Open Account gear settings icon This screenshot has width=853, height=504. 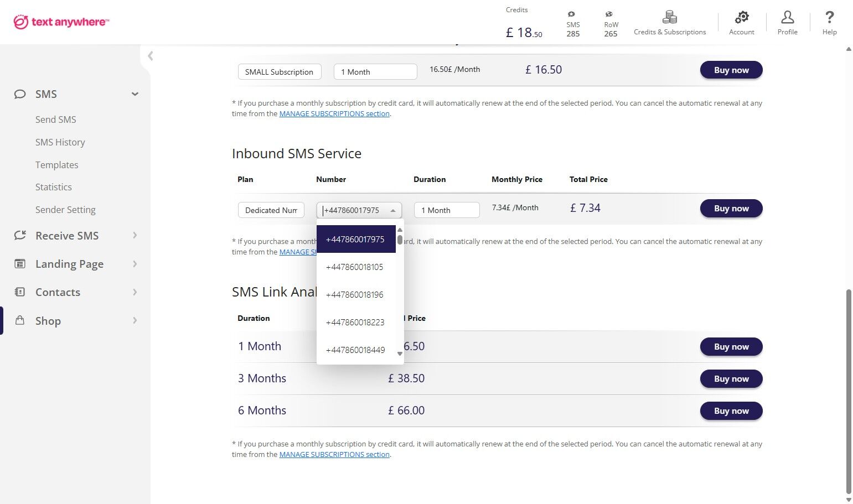click(741, 18)
